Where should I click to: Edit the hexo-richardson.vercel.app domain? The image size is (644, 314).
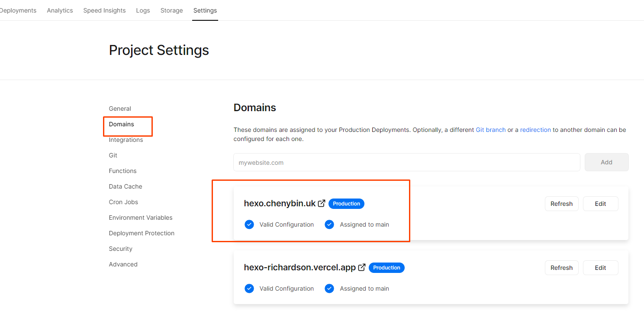[x=600, y=268]
